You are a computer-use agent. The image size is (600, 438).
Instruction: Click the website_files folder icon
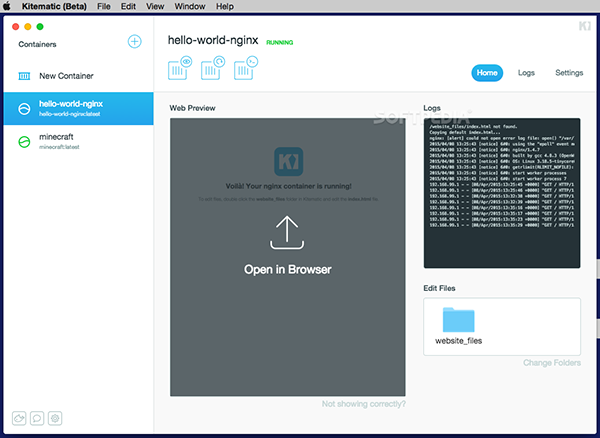pos(458,320)
